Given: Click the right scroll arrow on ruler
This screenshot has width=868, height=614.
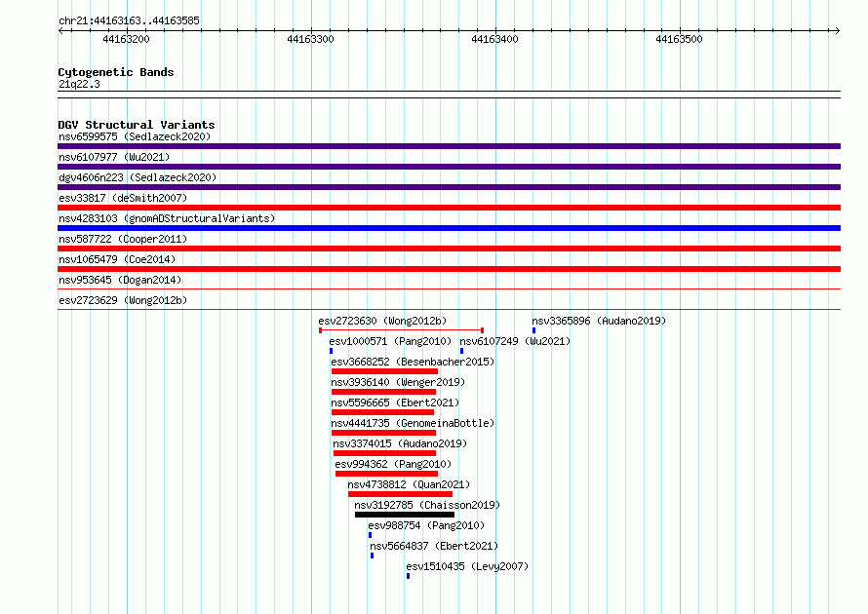Looking at the screenshot, I should tap(837, 30).
